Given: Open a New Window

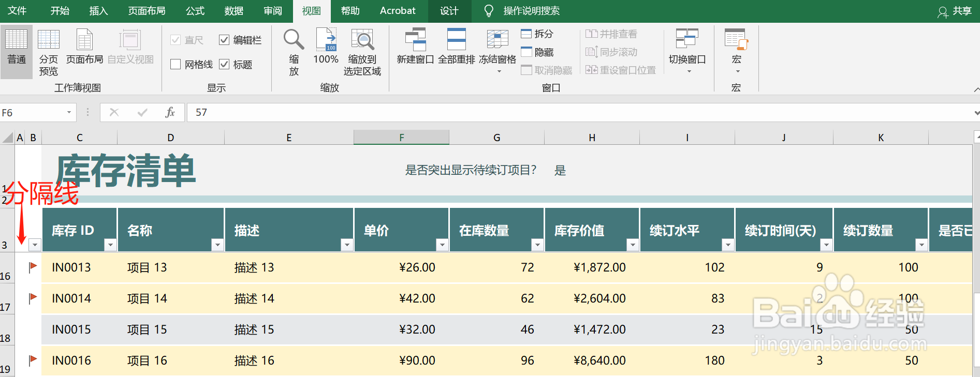Looking at the screenshot, I should click(415, 47).
